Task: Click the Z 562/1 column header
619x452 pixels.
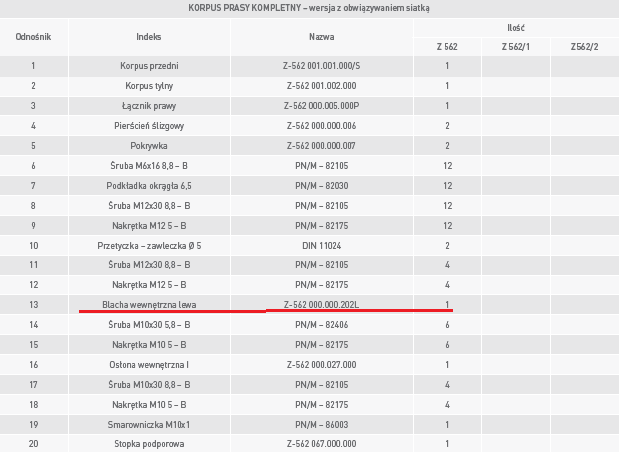Action: click(x=516, y=47)
